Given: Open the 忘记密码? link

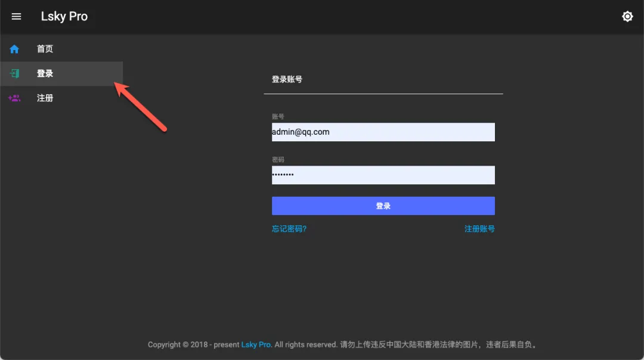Looking at the screenshot, I should click(x=289, y=229).
